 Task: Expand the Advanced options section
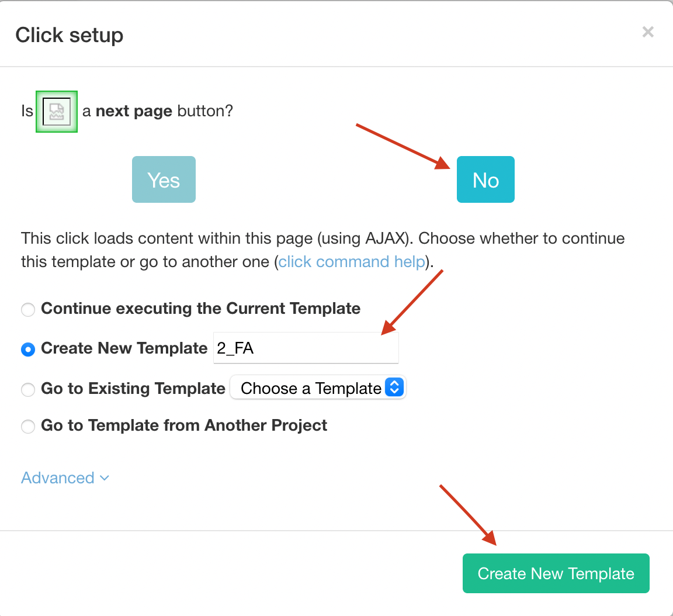tap(58, 477)
